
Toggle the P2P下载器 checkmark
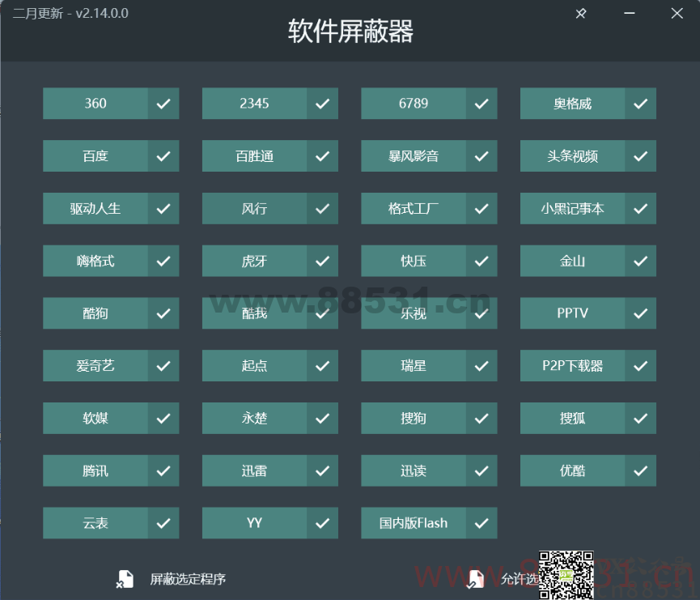point(640,366)
